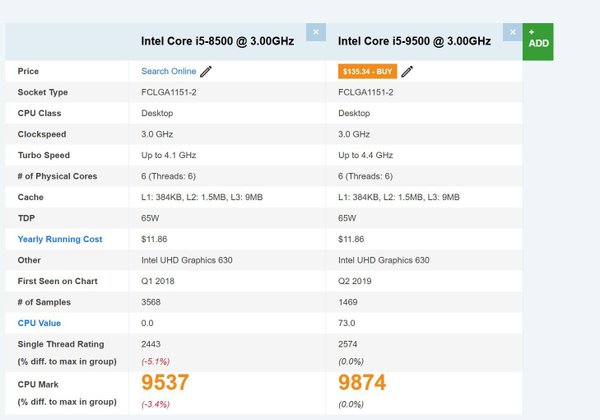Click the sample count 3568
The width and height of the screenshot is (600, 420).
pyautogui.click(x=151, y=302)
